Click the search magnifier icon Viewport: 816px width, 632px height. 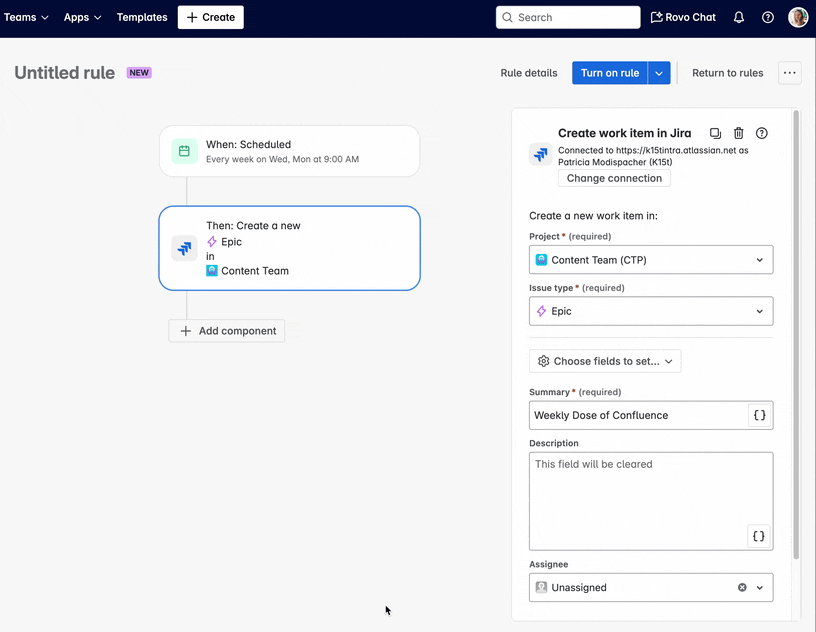(x=507, y=17)
